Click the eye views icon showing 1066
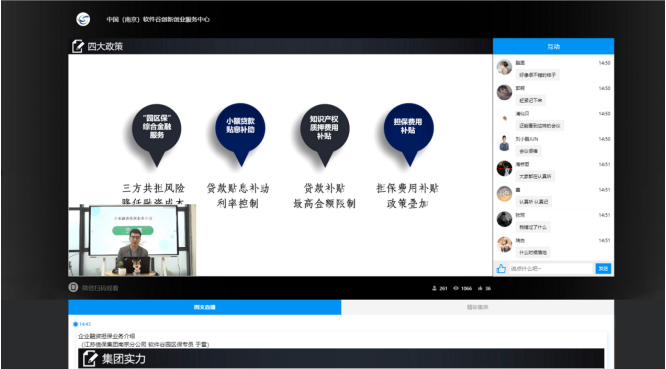Image resolution: width=666 pixels, height=369 pixels. (x=456, y=288)
